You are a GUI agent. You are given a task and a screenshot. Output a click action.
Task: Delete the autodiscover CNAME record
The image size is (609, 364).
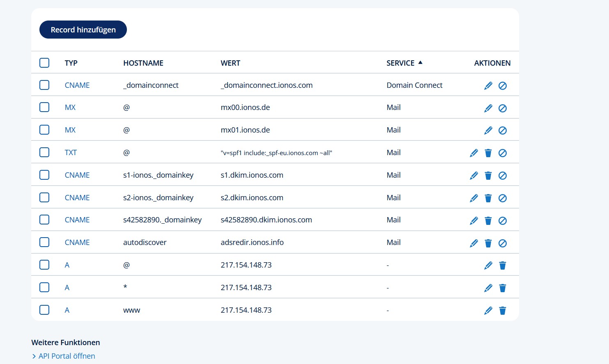click(x=488, y=243)
